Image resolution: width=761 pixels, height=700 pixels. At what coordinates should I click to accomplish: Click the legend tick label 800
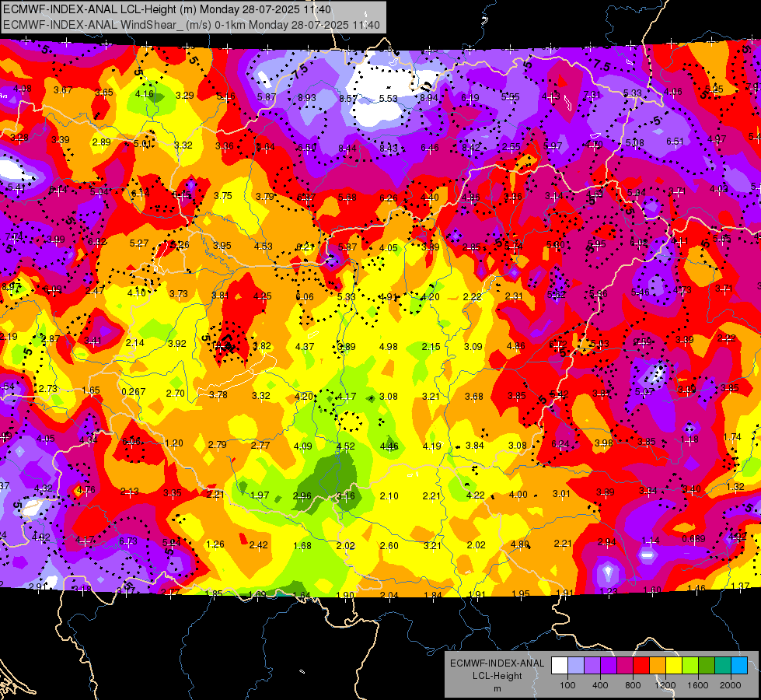tap(633, 685)
